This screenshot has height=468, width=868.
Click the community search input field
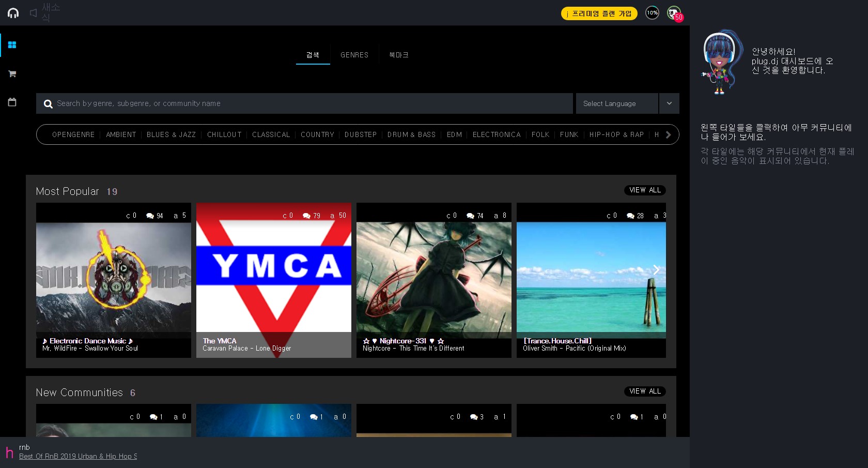tap(304, 103)
